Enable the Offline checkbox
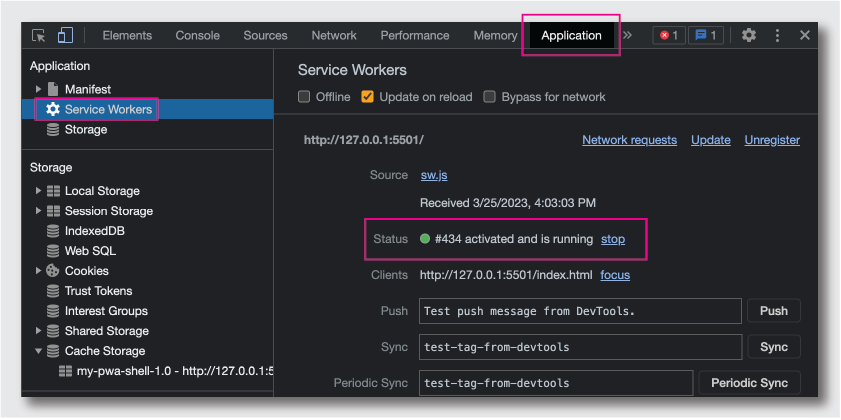The image size is (841, 420). [304, 97]
